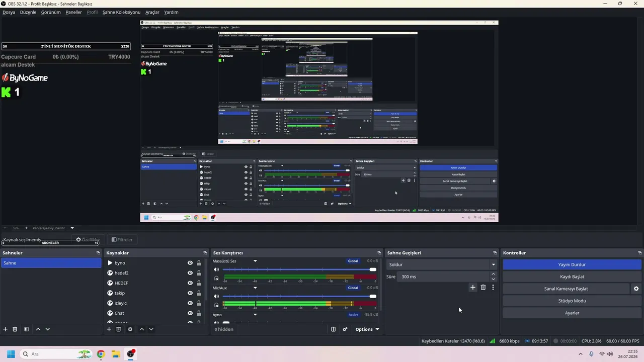Add a new scene with the plus icon
Image resolution: width=644 pixels, height=362 pixels.
6,329
